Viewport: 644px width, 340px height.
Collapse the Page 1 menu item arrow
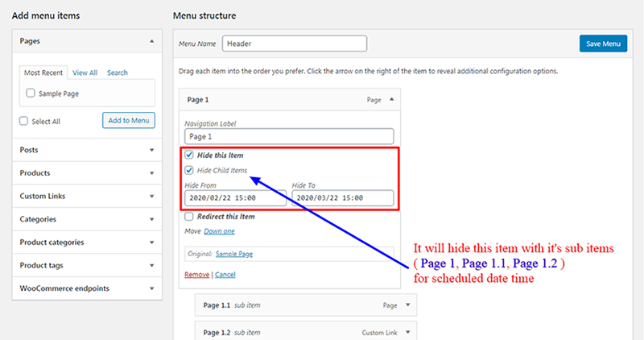pos(391,99)
